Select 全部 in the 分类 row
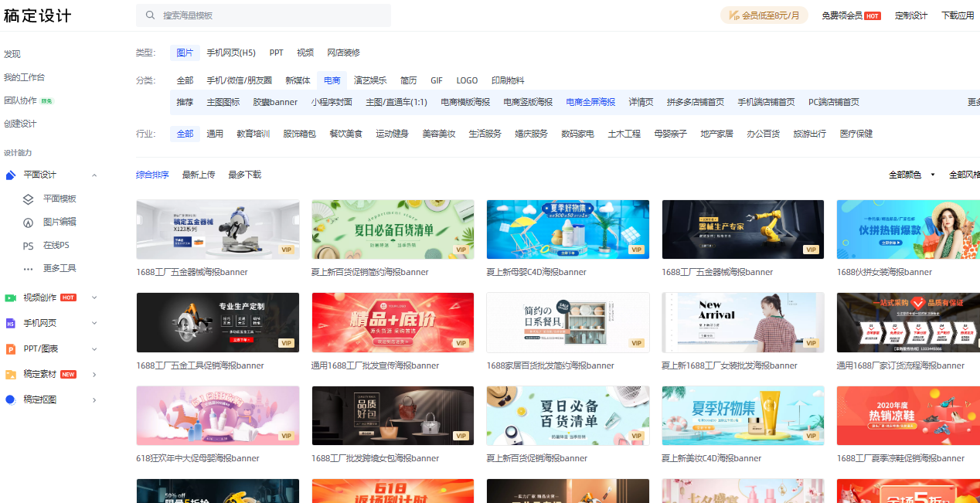Viewport: 980px width, 503px height. (x=185, y=80)
